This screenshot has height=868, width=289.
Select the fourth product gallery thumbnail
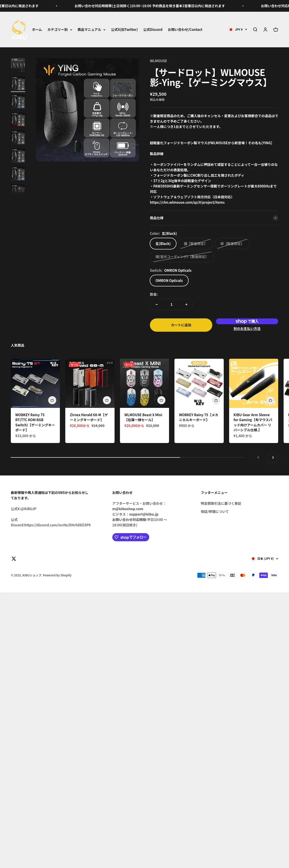point(18,120)
